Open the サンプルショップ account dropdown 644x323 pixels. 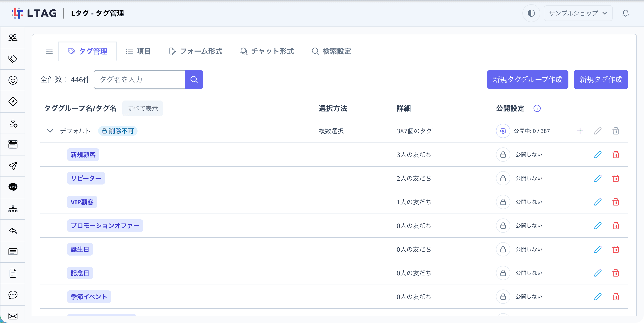pyautogui.click(x=578, y=13)
